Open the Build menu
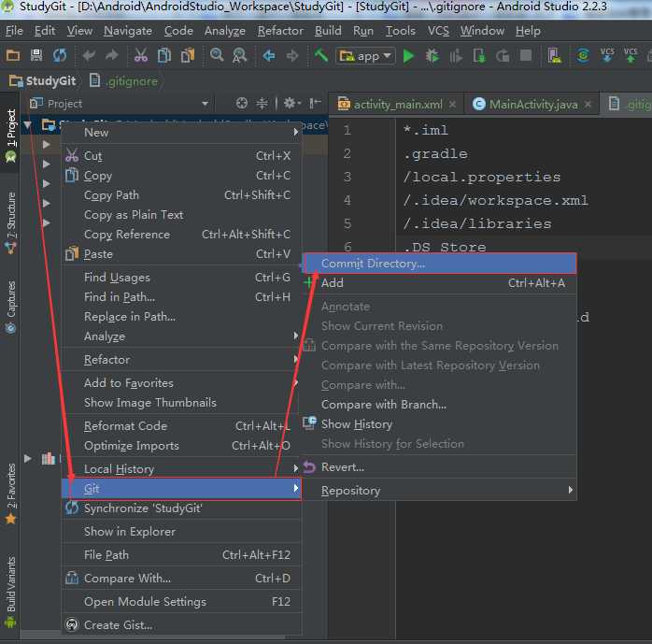Viewport: 652px width, 644px height. tap(328, 31)
